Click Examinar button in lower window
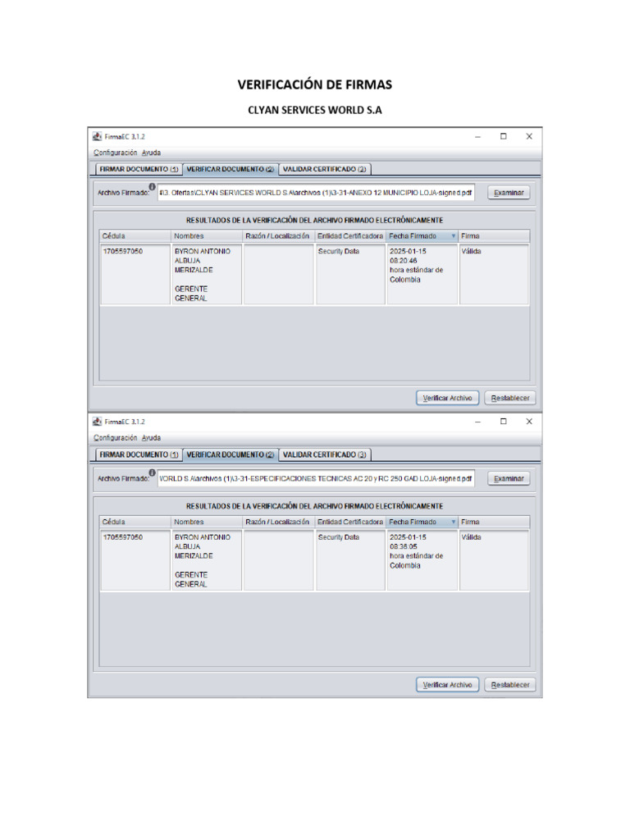This screenshot has width=630, height=840. click(509, 479)
